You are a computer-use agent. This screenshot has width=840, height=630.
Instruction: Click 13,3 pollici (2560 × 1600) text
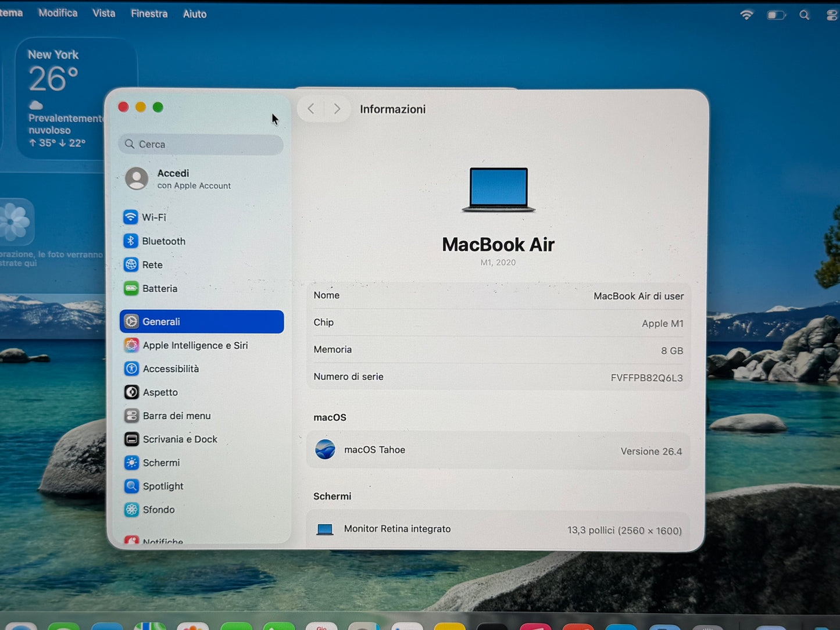tap(624, 530)
